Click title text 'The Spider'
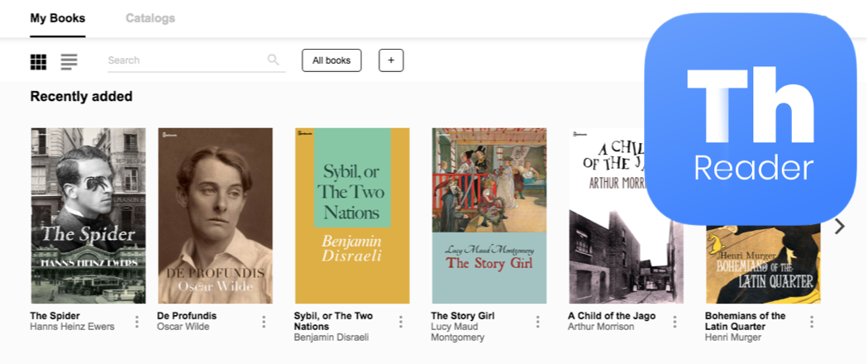Screen dimensions: 868x364 pos(55,316)
